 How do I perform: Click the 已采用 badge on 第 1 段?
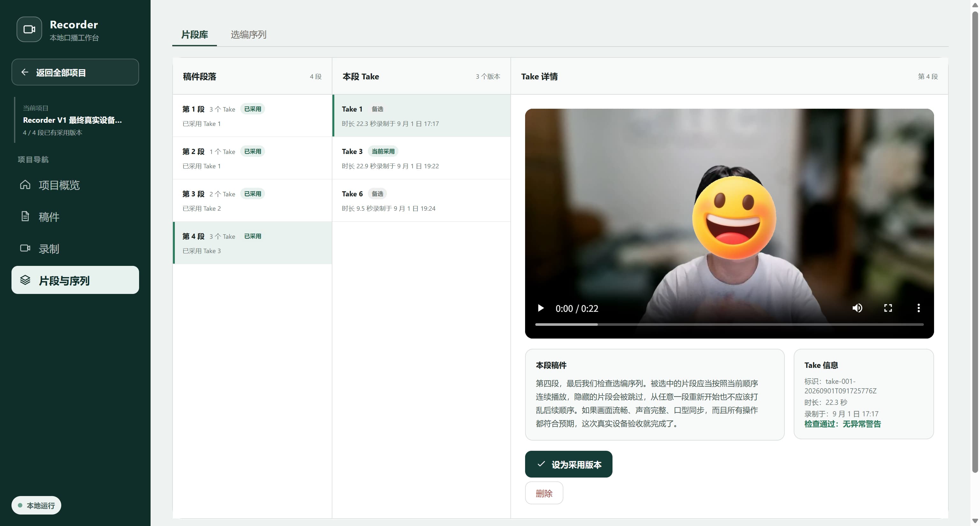tap(253, 109)
